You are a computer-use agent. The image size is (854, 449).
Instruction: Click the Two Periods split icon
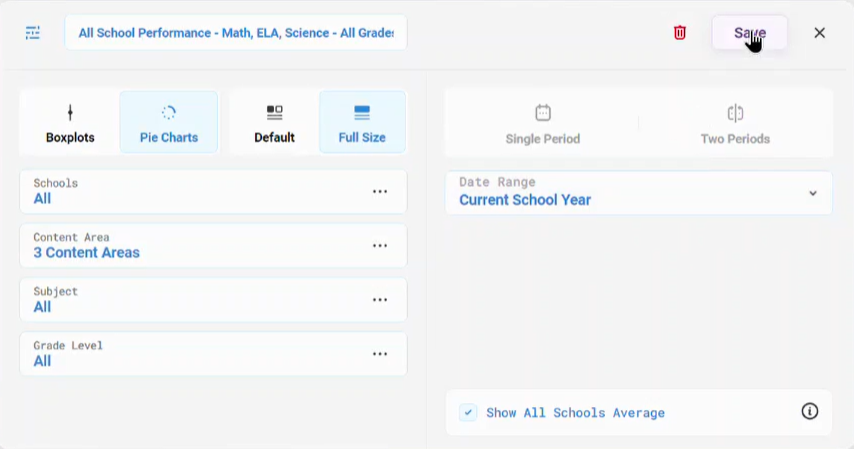pos(735,113)
